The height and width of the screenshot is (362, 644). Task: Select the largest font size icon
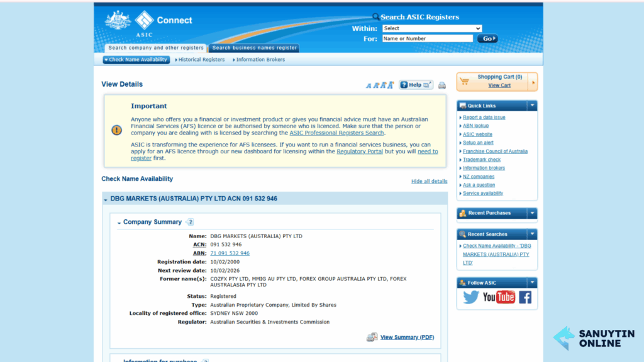pos(391,85)
